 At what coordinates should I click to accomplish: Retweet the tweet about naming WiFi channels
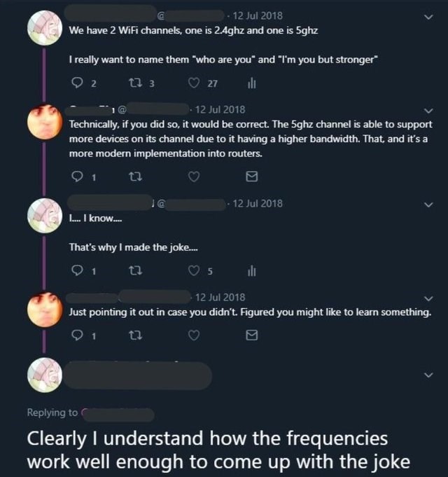click(134, 83)
